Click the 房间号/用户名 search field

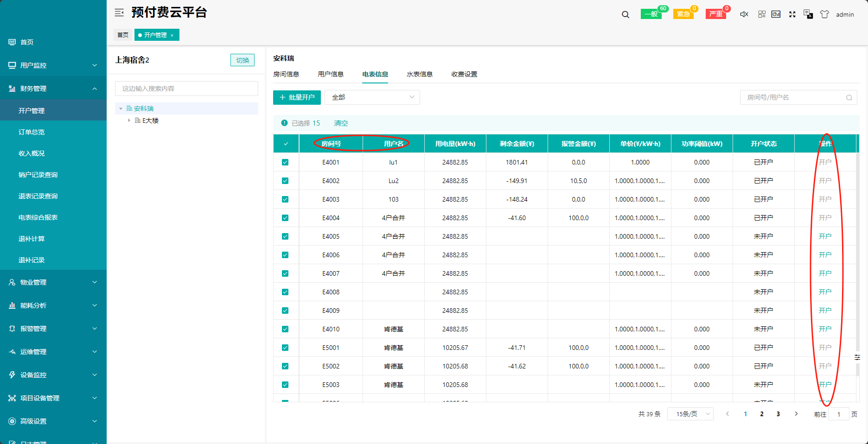click(x=794, y=97)
